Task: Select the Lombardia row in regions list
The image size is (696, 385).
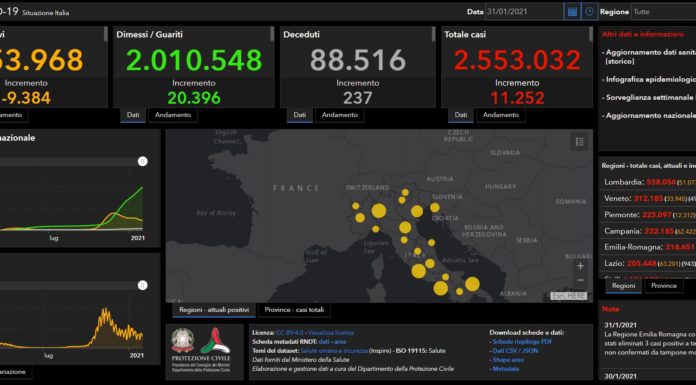Action: [648, 182]
